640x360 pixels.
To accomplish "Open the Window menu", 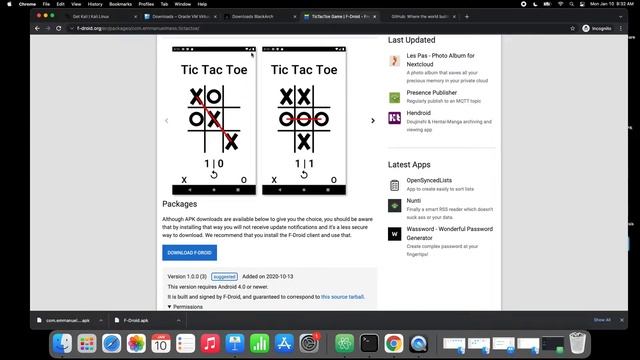I will coord(182,4).
